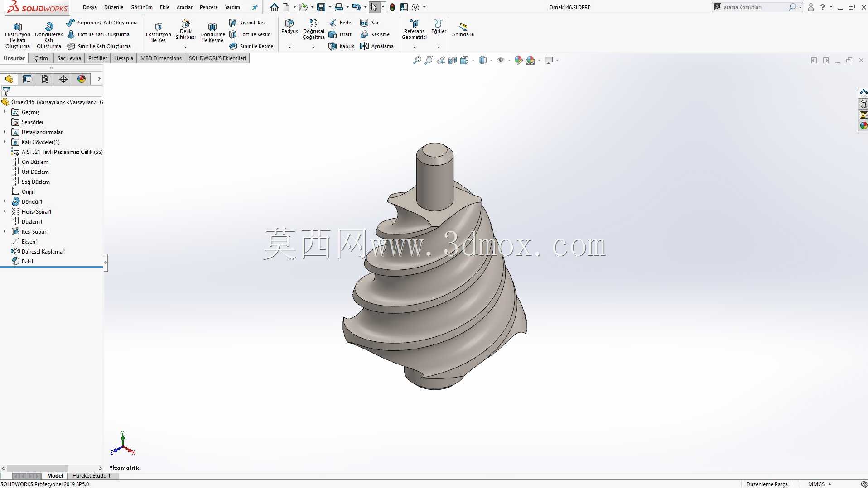Launch Anında3B tool

coord(463,30)
